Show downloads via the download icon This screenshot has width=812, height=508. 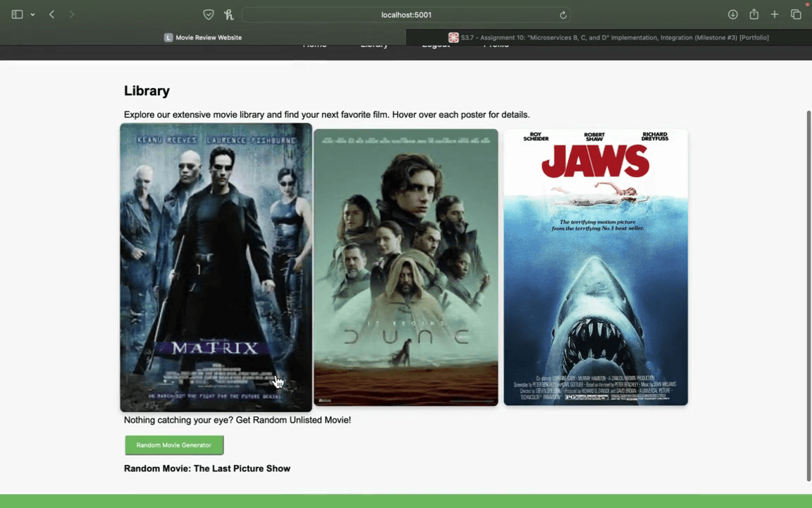point(733,15)
